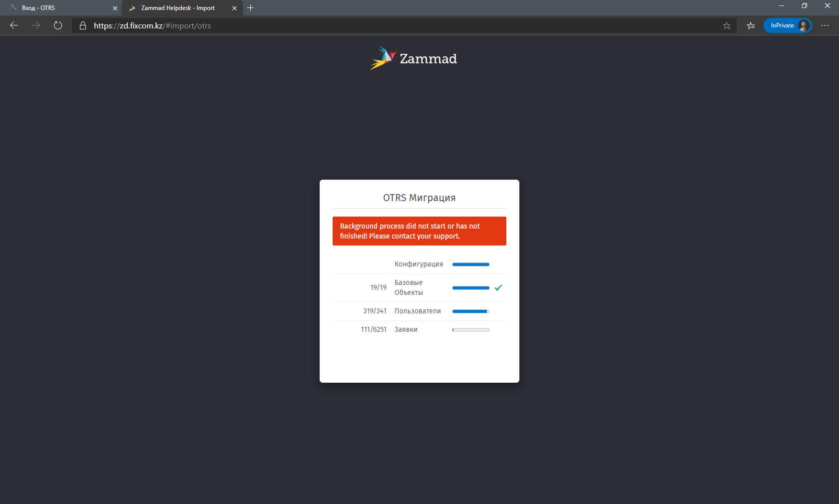Screen dimensions: 839x504
Task: Open a new browser tab
Action: point(251,7)
